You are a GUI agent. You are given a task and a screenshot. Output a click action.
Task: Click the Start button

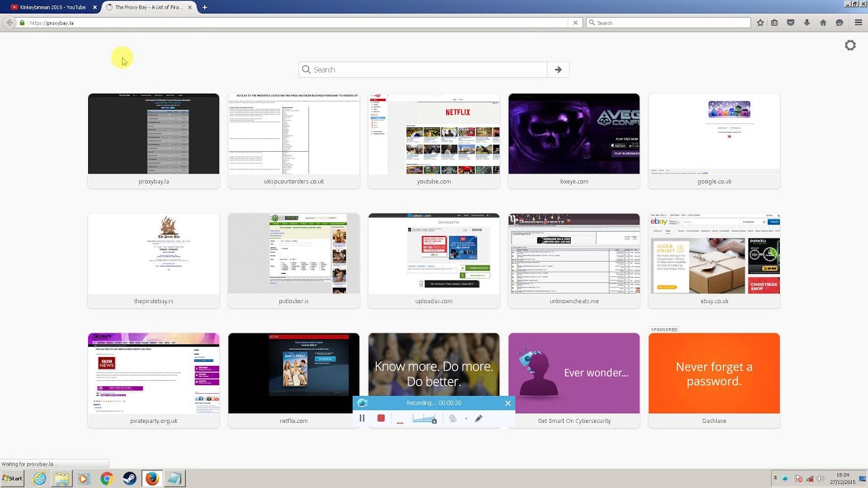tap(12, 479)
